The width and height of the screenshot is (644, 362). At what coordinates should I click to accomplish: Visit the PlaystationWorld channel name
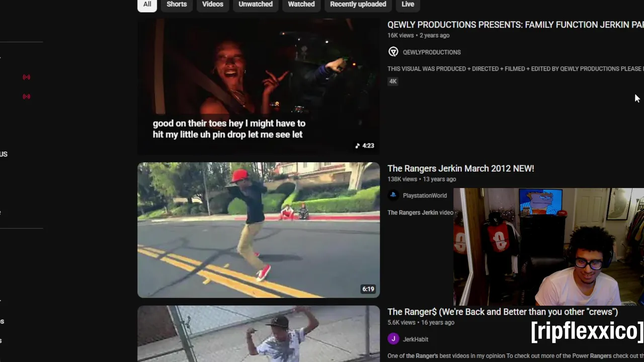pyautogui.click(x=425, y=196)
